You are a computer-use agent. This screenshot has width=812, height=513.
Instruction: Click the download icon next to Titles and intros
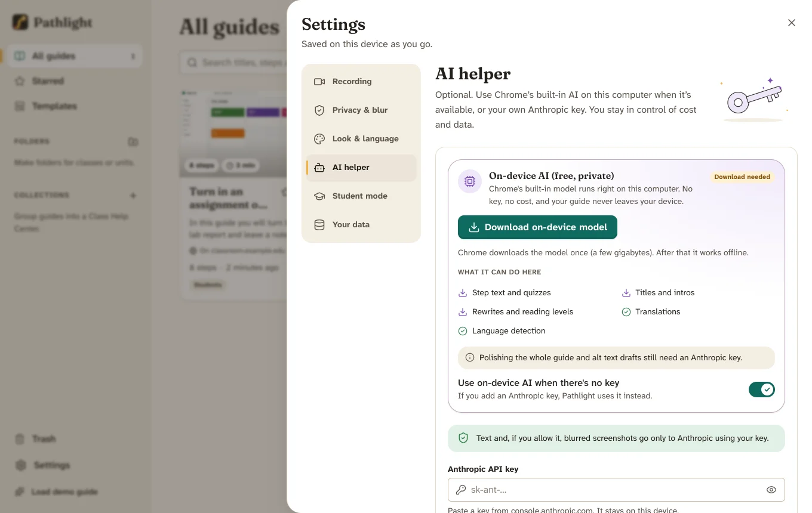coord(626,293)
